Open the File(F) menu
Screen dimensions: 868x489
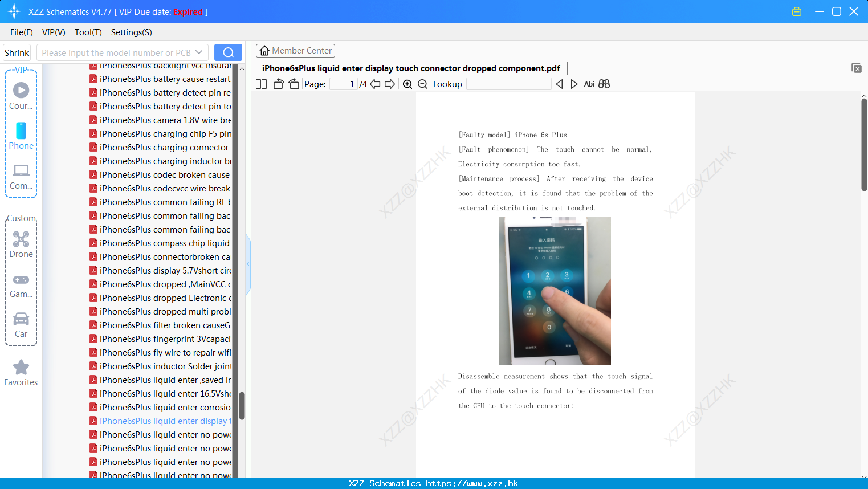coord(22,32)
